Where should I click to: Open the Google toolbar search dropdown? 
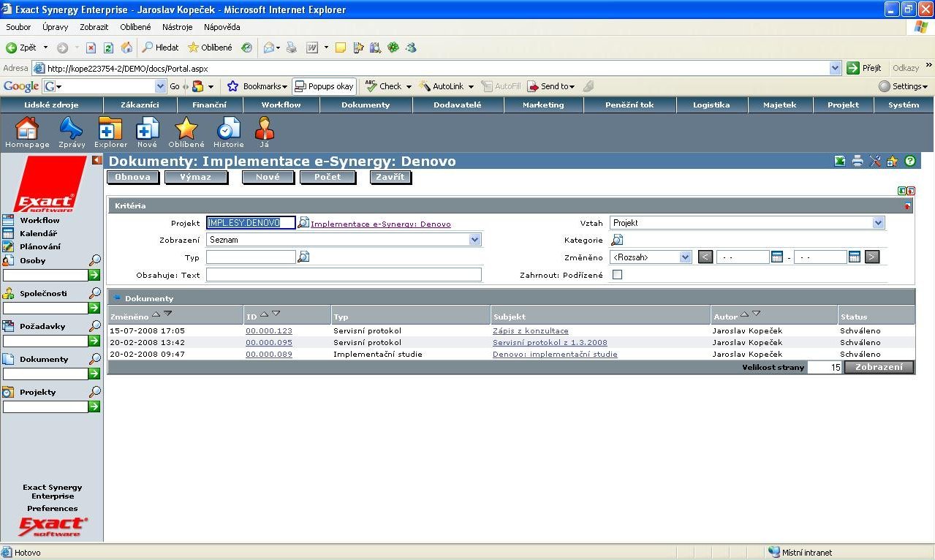point(161,86)
